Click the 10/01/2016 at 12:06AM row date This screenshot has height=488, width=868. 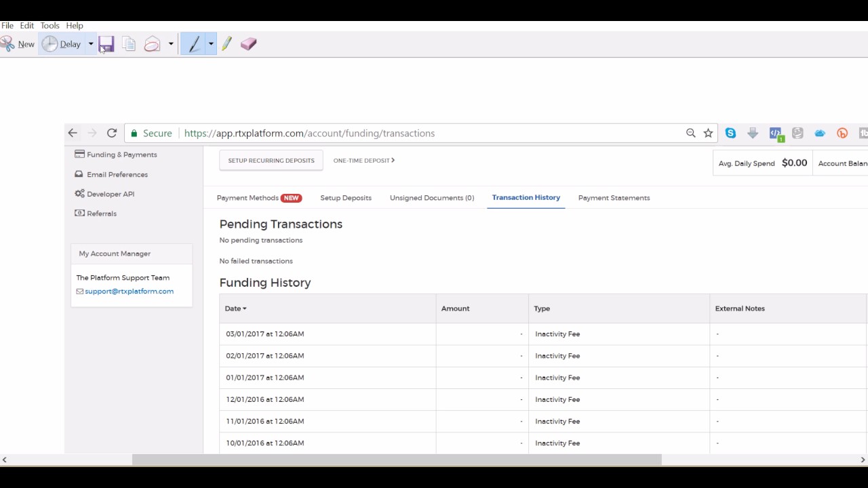coord(265,443)
